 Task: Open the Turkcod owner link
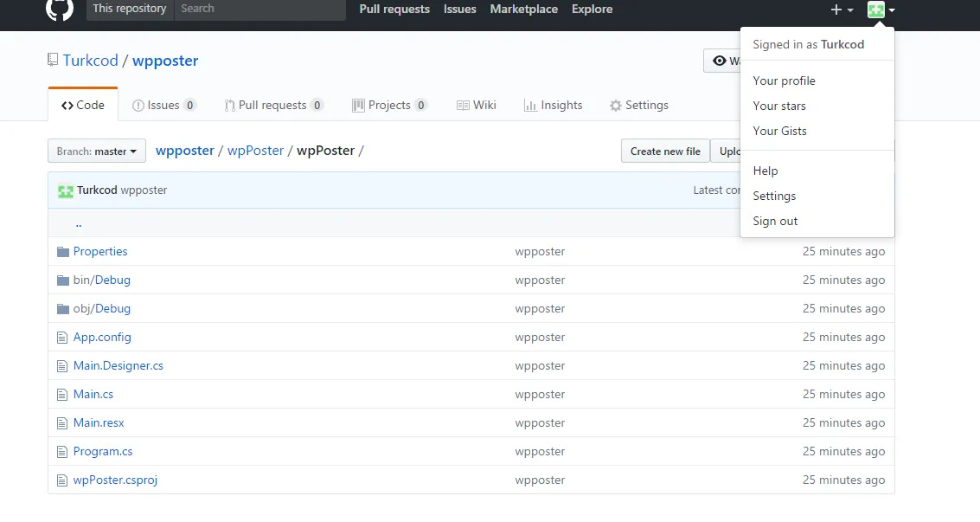pos(91,61)
